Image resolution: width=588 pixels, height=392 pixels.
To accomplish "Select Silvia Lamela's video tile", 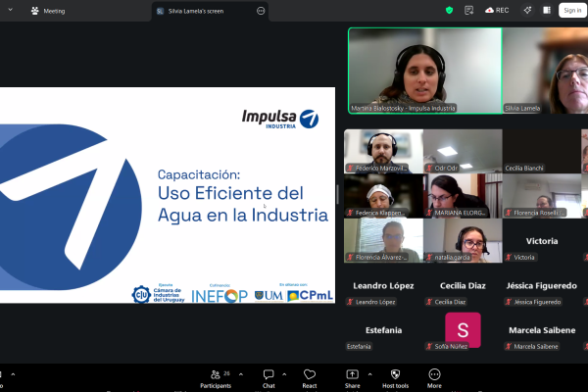I will point(545,71).
